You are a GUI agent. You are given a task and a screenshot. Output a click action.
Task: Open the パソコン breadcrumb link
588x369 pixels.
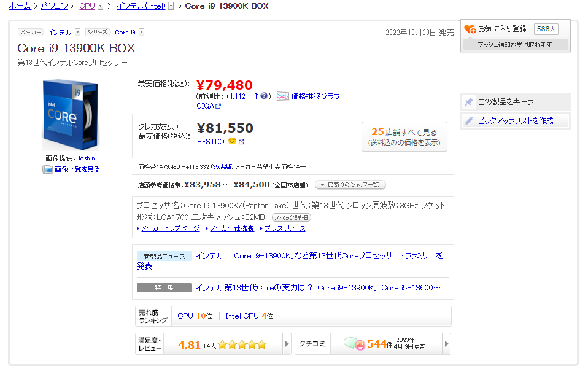[x=55, y=6]
